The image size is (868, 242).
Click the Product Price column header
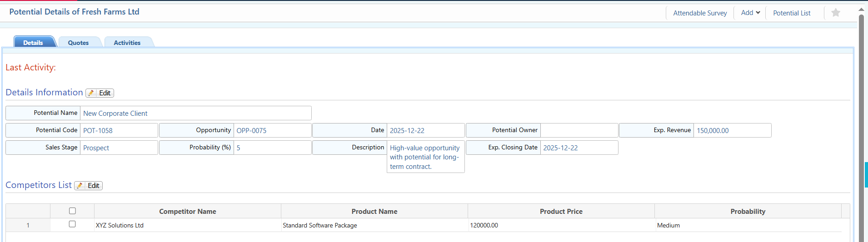pos(561,212)
